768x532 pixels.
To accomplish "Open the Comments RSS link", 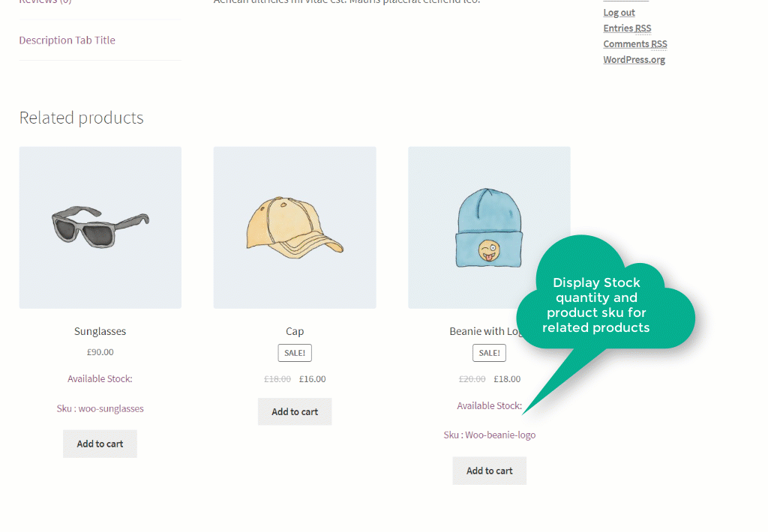I will click(x=635, y=44).
